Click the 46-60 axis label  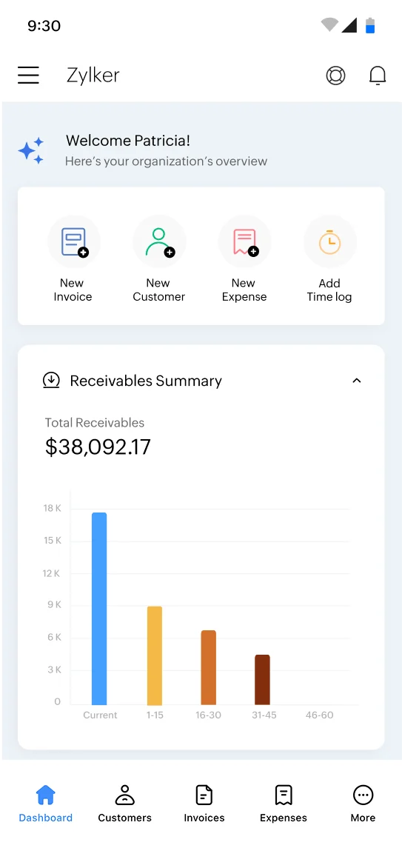[320, 715]
